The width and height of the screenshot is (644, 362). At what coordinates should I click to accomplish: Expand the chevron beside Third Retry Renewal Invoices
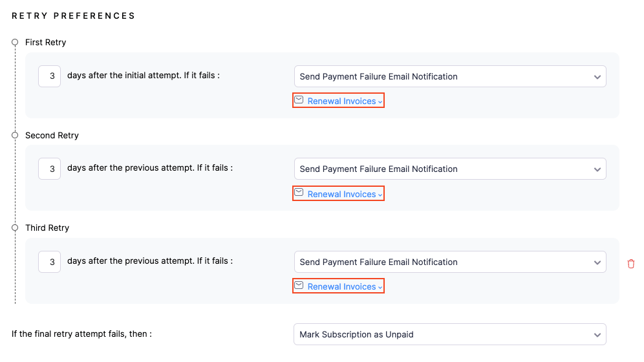[x=380, y=287]
